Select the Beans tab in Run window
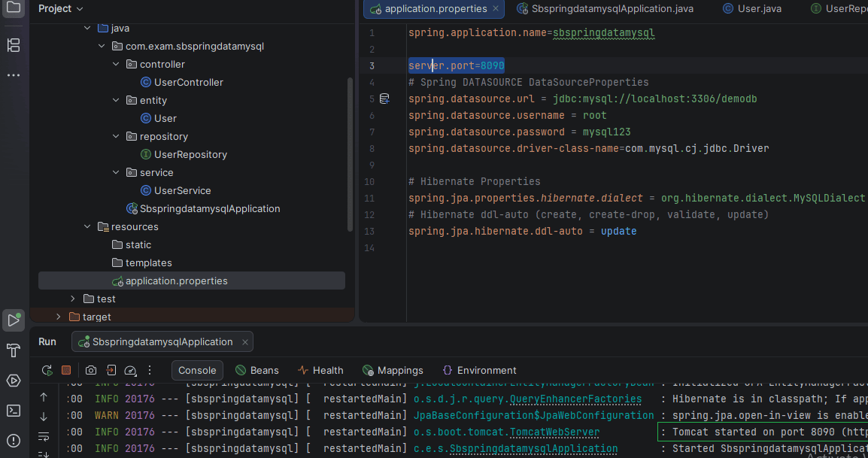 256,370
